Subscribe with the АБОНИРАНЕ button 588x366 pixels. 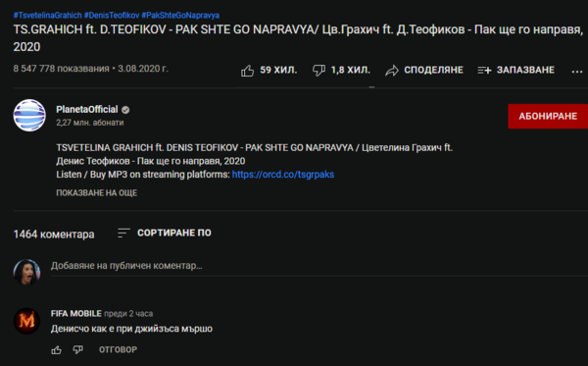pos(548,117)
